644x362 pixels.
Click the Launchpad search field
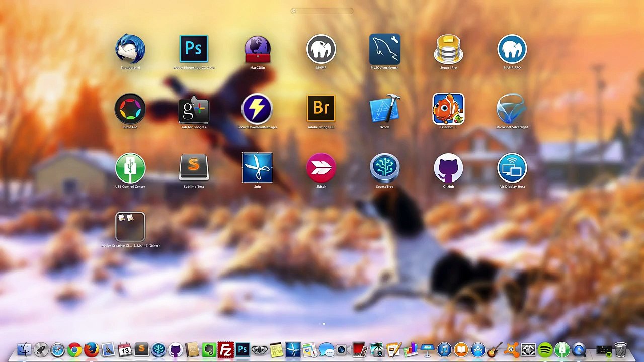322,11
